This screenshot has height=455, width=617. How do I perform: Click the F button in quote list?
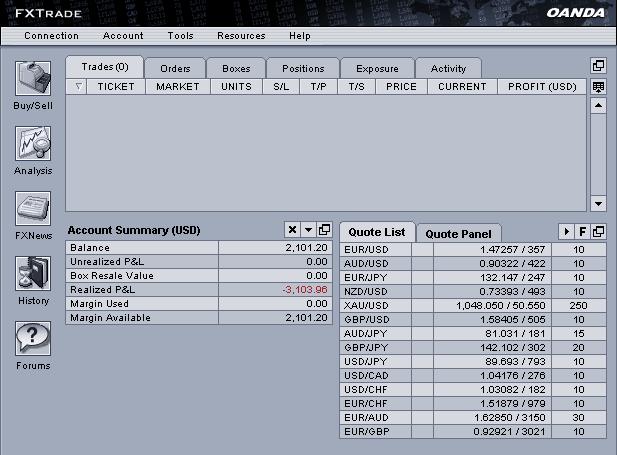[x=582, y=231]
